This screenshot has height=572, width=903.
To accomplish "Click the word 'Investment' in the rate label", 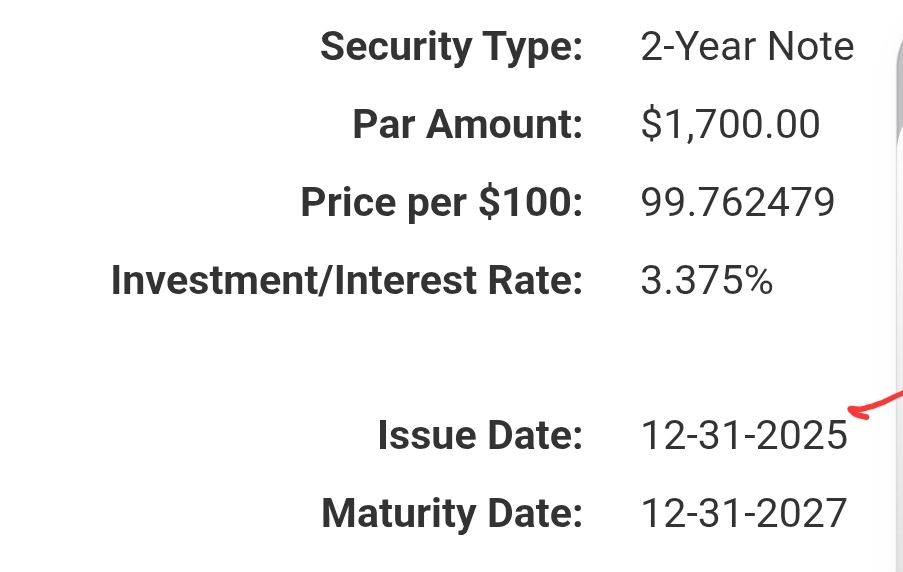I will click(x=198, y=281).
